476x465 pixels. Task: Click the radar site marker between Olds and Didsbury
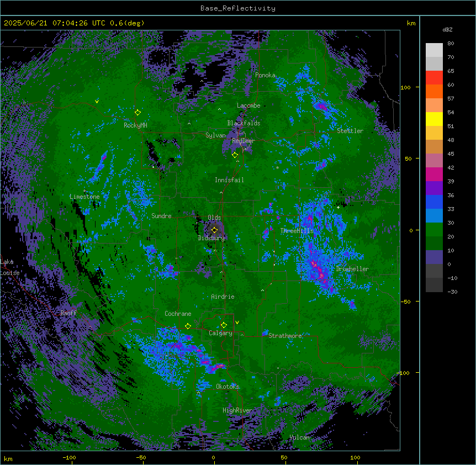click(x=214, y=230)
